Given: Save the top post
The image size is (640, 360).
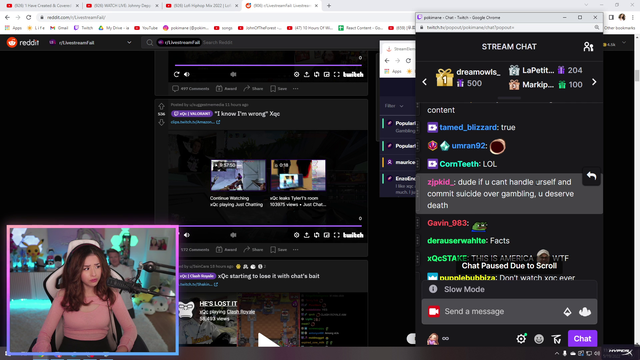Looking at the screenshot, I should tap(278, 89).
